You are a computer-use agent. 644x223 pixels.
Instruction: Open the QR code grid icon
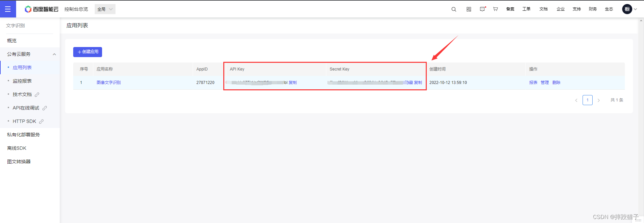pos(469,9)
